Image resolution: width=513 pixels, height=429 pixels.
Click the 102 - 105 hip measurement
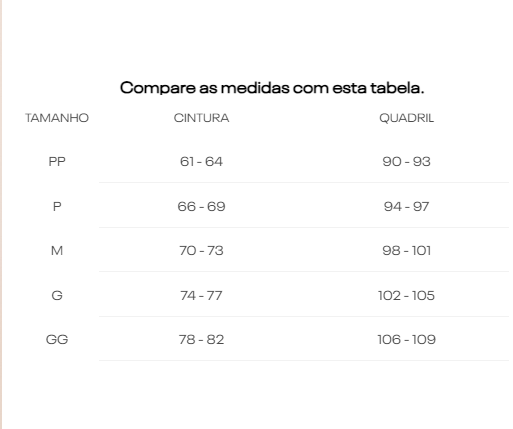[406, 296]
